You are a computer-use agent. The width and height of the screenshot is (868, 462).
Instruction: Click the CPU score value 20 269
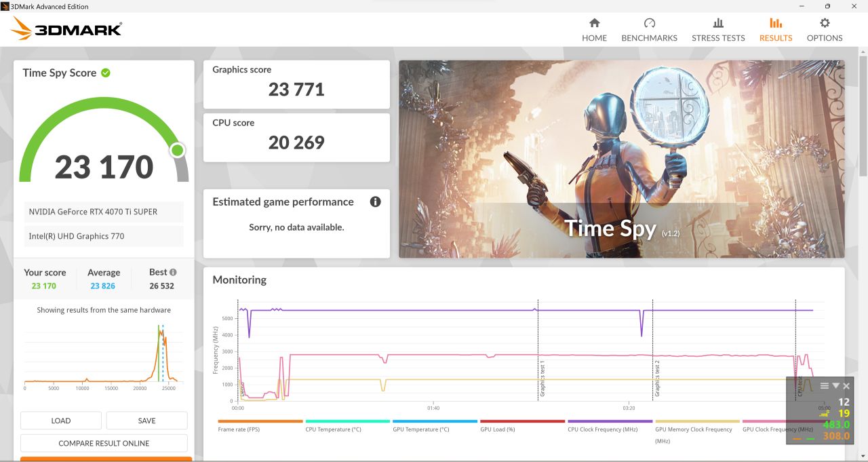(x=296, y=142)
